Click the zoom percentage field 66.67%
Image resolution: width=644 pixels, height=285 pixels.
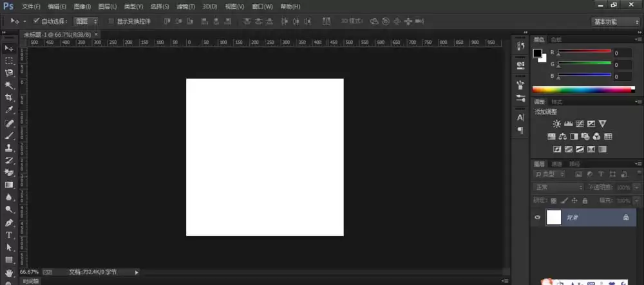pos(29,272)
